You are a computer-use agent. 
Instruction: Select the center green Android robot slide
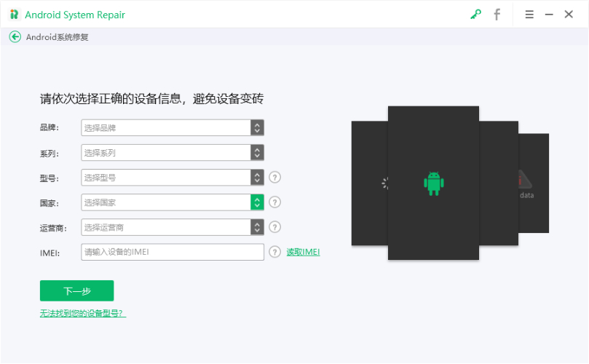point(433,183)
